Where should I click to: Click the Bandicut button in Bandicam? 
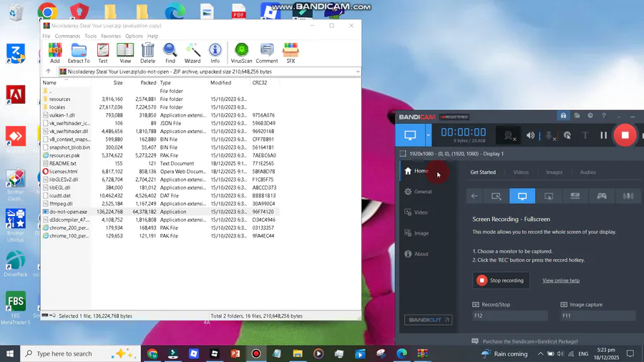point(428,320)
